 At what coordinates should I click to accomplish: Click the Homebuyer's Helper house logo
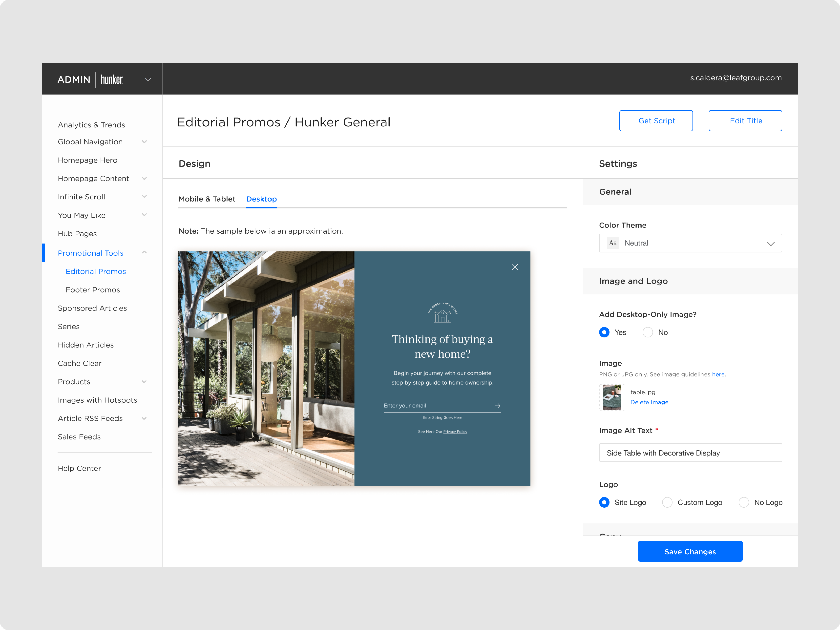(442, 313)
